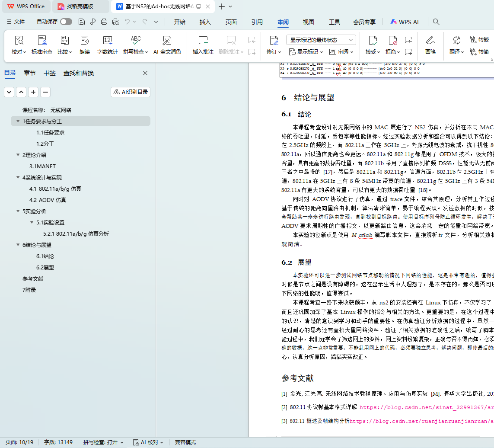Viewport: 494px width, 448px height.
Task: Collapse the 5.1实验设置 tree node
Action: (32, 223)
